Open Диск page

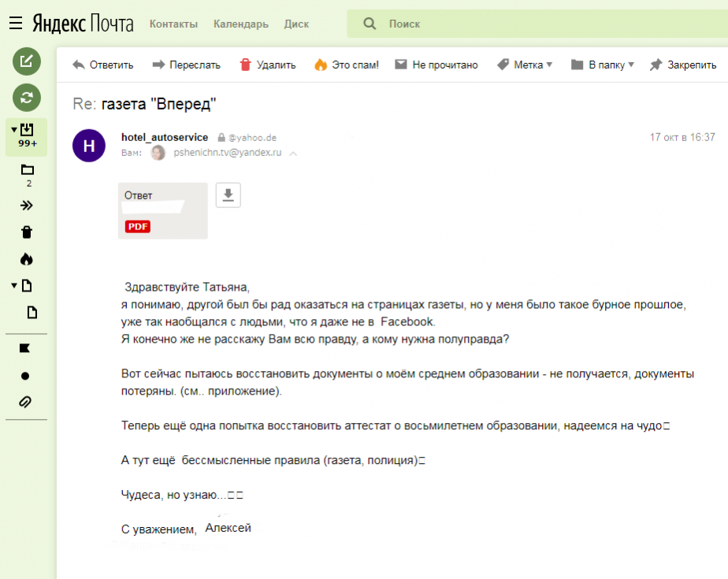point(296,24)
